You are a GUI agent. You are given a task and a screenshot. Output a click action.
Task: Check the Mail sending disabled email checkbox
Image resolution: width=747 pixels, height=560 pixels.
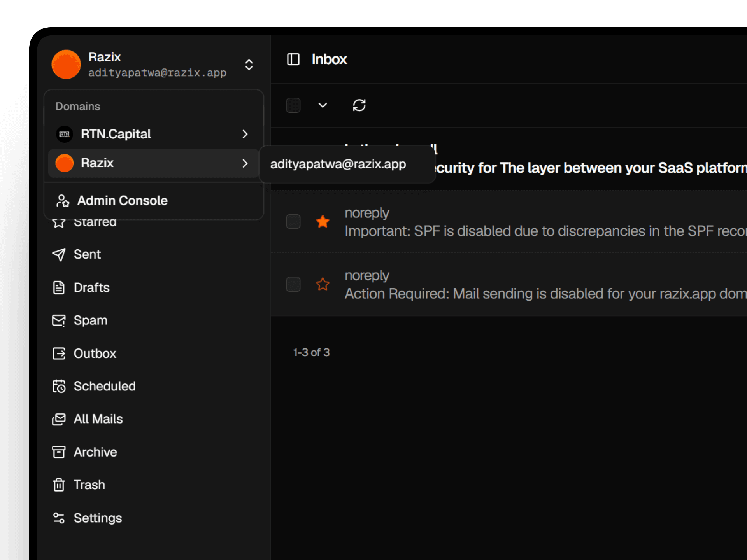[293, 284]
